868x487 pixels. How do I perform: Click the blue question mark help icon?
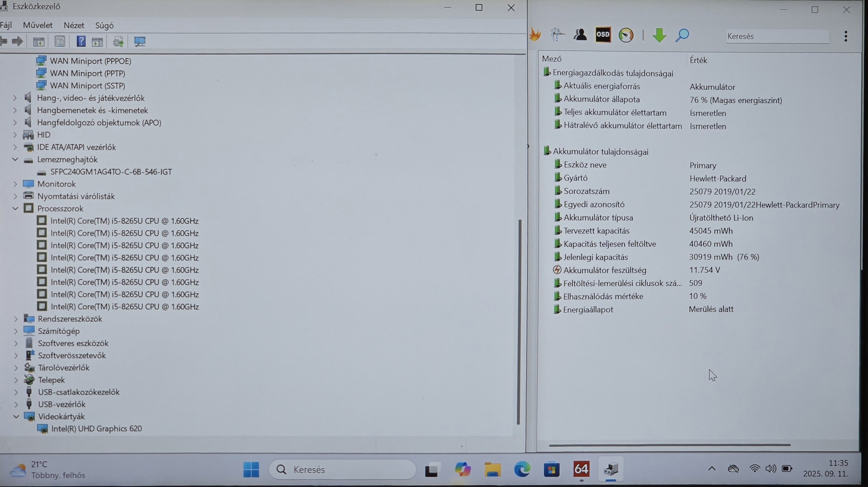pyautogui.click(x=81, y=42)
